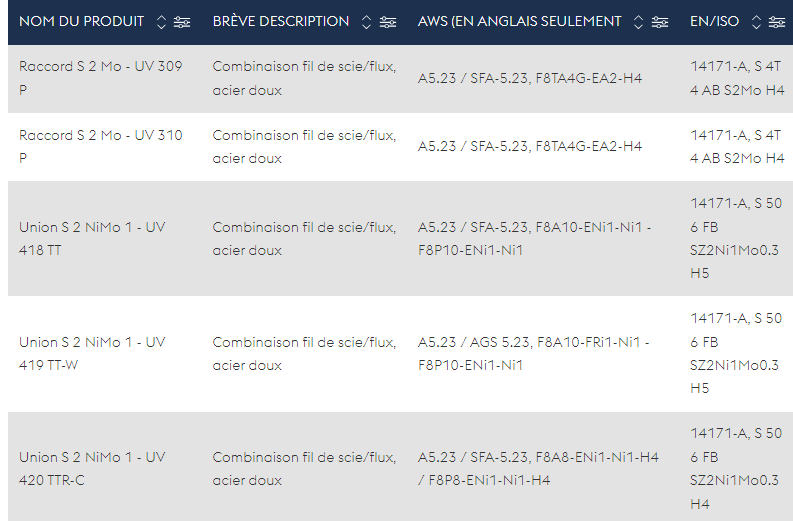The width and height of the screenshot is (793, 521).
Task: Click the NOM DU PRODUIT header label
Action: [81, 21]
